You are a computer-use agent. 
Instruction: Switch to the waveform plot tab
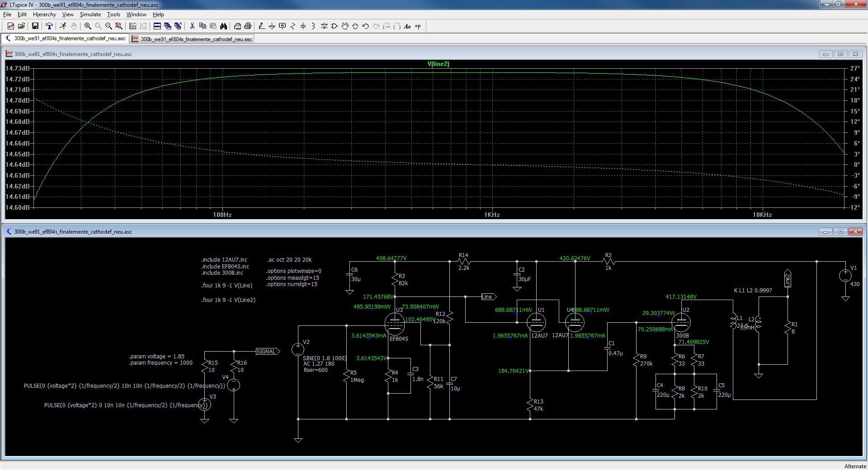click(192, 39)
